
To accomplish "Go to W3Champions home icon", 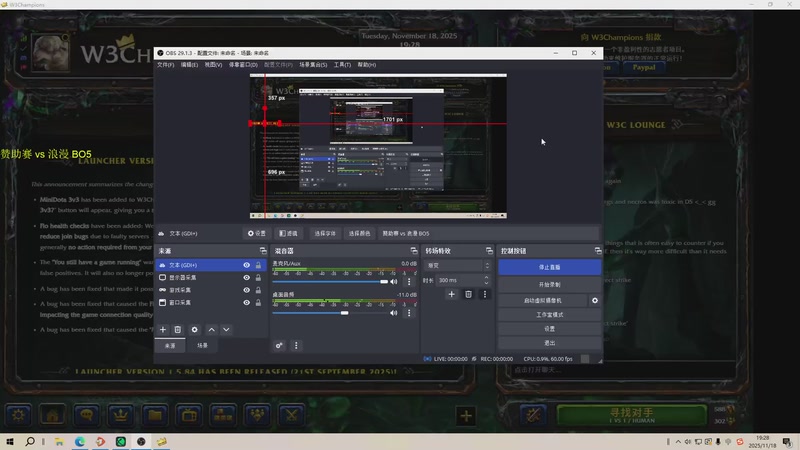I will [53, 415].
